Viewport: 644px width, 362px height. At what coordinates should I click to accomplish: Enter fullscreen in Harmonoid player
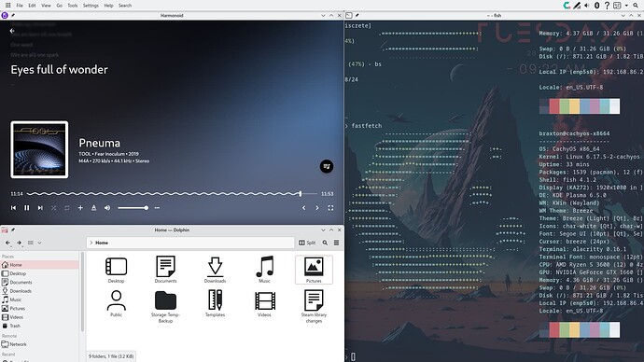coord(330,208)
